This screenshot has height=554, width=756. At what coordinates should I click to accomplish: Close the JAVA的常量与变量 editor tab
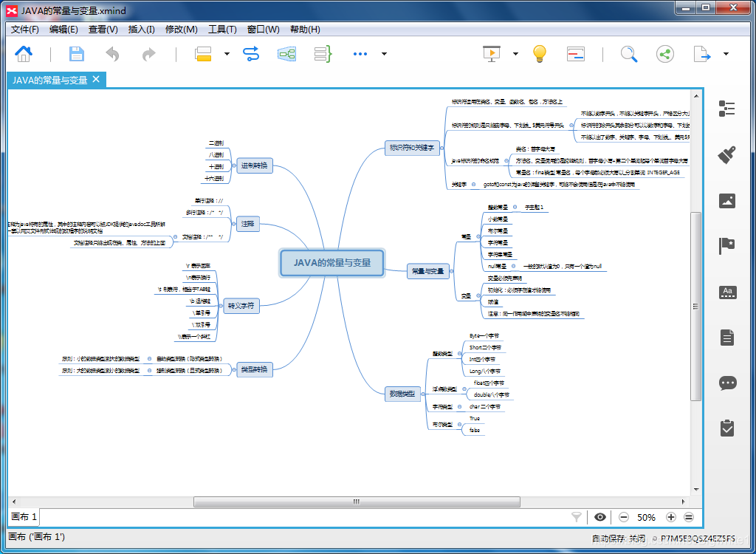click(96, 79)
